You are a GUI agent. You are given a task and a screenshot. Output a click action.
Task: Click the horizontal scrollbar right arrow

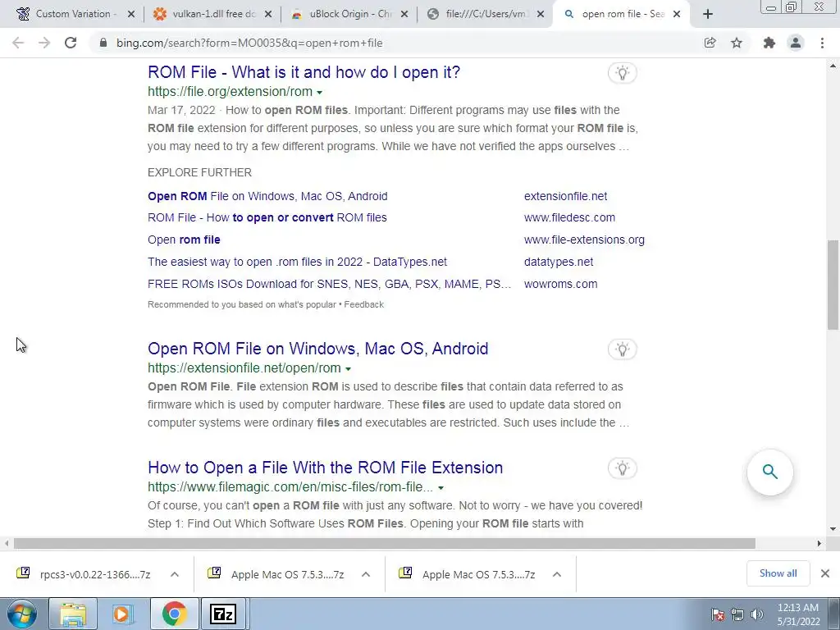pyautogui.click(x=819, y=543)
